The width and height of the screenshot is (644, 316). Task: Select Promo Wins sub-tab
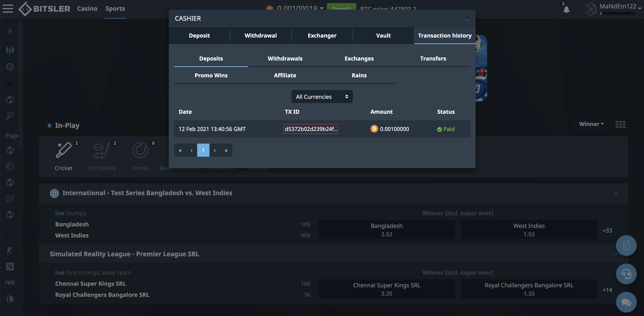click(211, 75)
